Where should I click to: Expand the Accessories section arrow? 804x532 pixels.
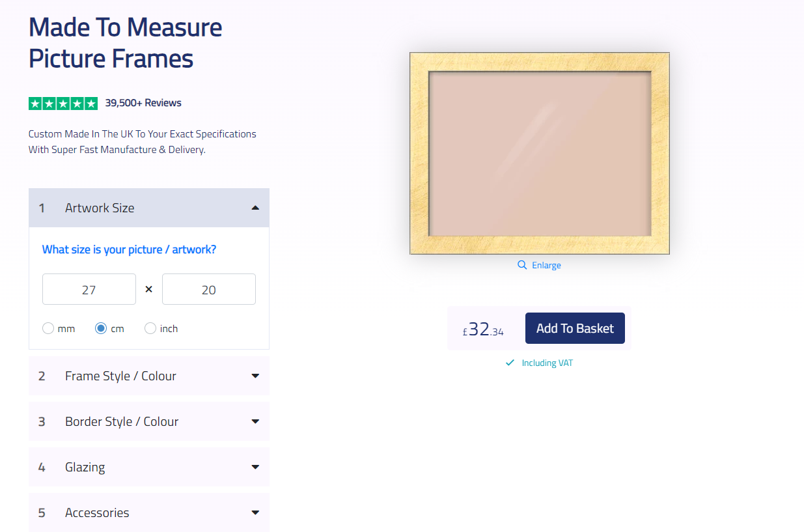click(255, 512)
